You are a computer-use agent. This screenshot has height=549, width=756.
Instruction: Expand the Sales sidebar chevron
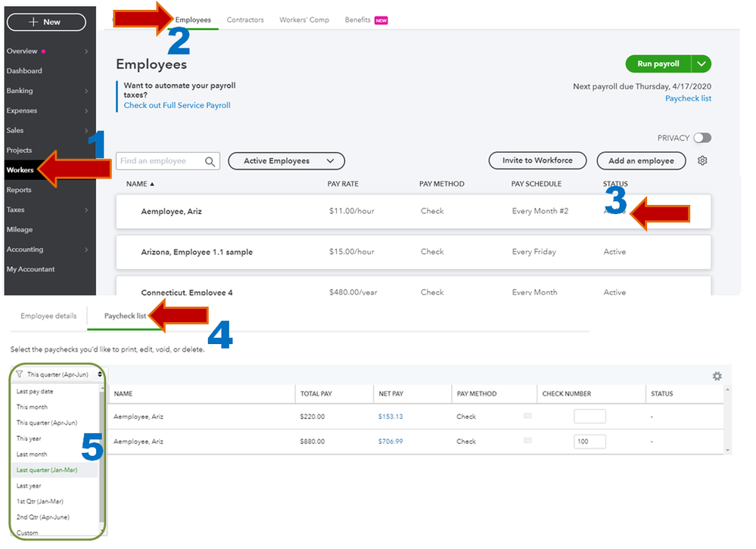86,131
